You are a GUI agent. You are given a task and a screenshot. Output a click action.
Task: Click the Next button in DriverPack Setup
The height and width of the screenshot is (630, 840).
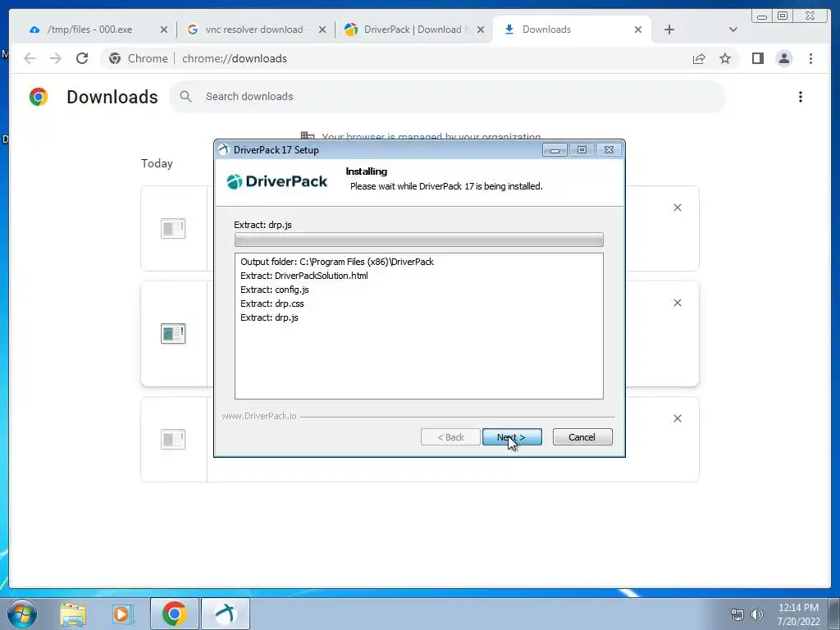(512, 437)
